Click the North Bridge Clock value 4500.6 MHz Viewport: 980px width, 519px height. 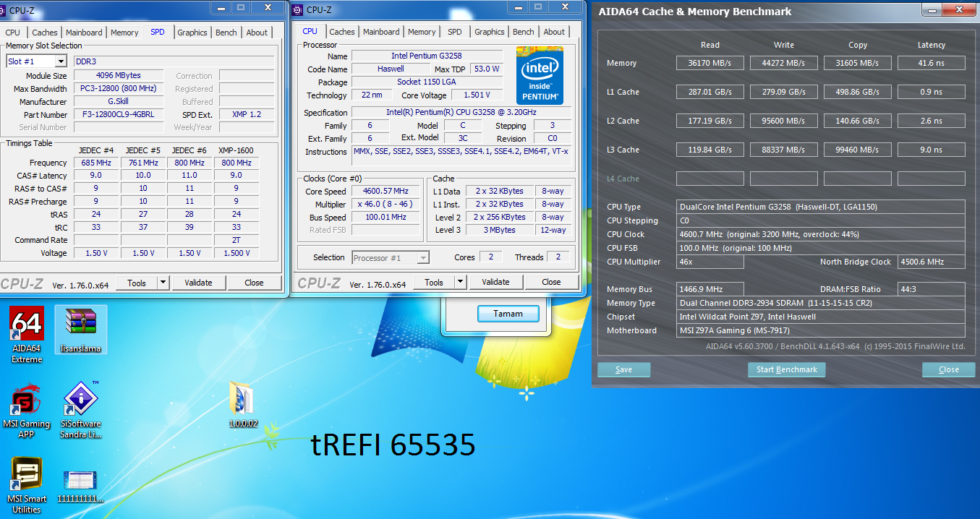click(x=932, y=262)
